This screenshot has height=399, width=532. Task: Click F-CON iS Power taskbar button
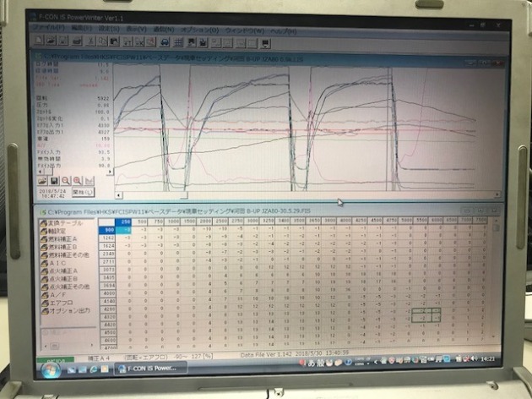pyautogui.click(x=150, y=369)
